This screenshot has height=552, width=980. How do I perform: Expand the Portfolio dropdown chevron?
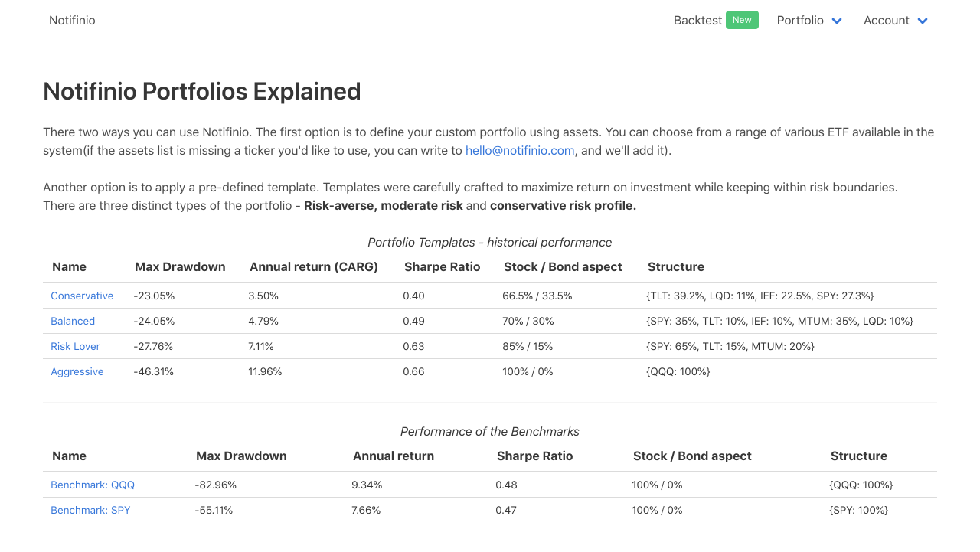pyautogui.click(x=837, y=21)
